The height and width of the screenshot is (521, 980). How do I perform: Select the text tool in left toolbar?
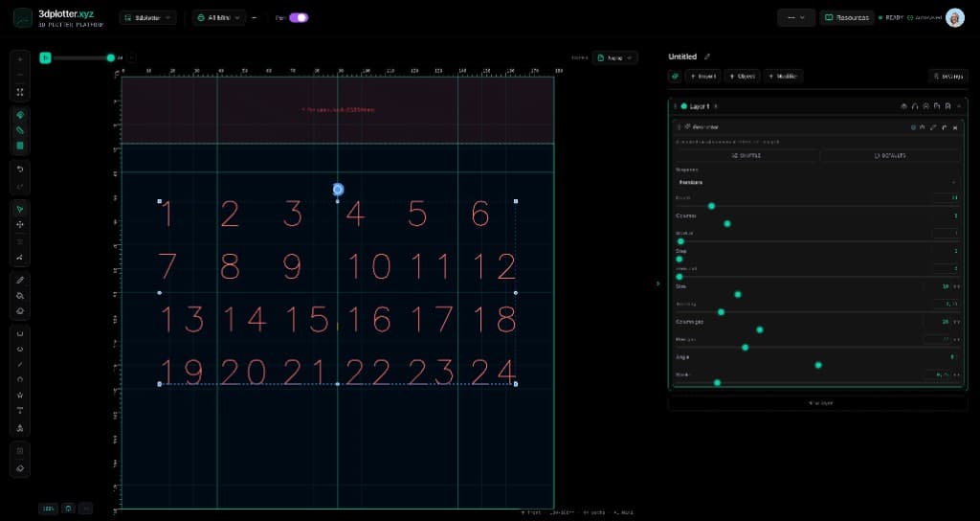point(20,411)
